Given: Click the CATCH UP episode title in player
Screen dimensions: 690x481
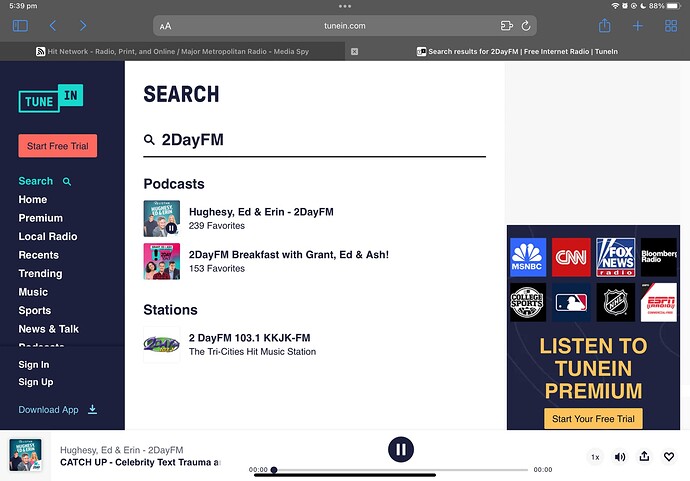Looking at the screenshot, I should point(140,463).
